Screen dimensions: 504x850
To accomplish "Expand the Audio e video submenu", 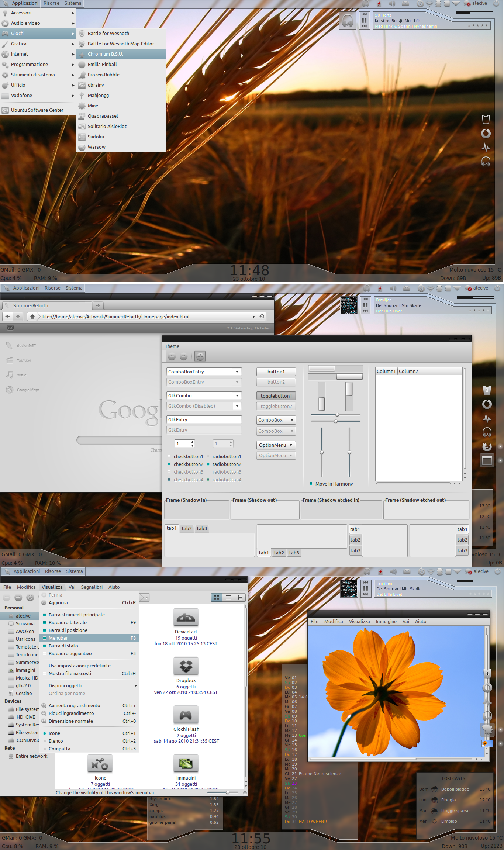I will (x=37, y=23).
